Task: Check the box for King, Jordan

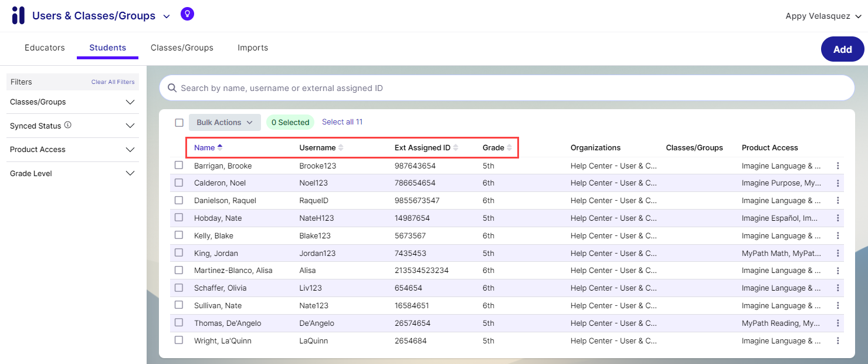Action: click(179, 252)
